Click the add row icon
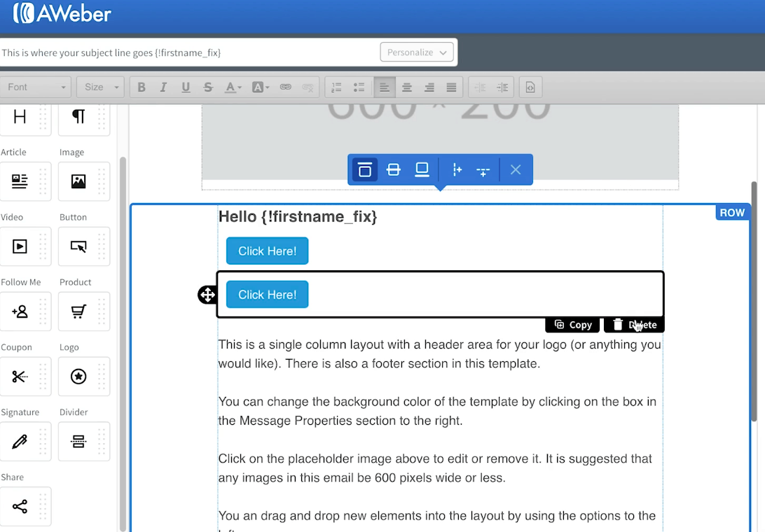 483,171
